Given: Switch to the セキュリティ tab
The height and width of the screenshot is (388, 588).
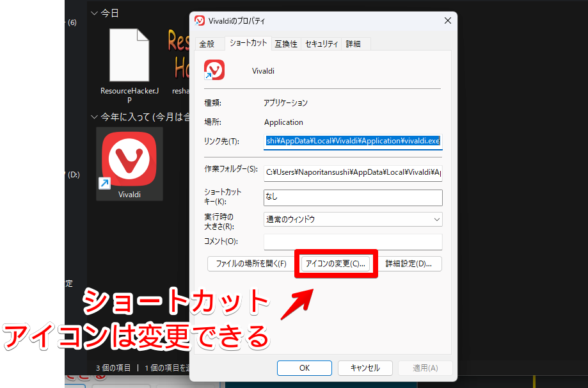Looking at the screenshot, I should [321, 44].
